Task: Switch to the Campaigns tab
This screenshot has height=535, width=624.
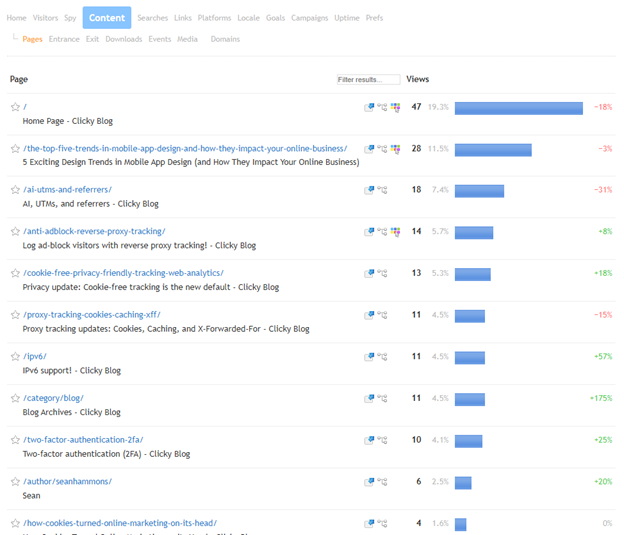Action: tap(309, 18)
